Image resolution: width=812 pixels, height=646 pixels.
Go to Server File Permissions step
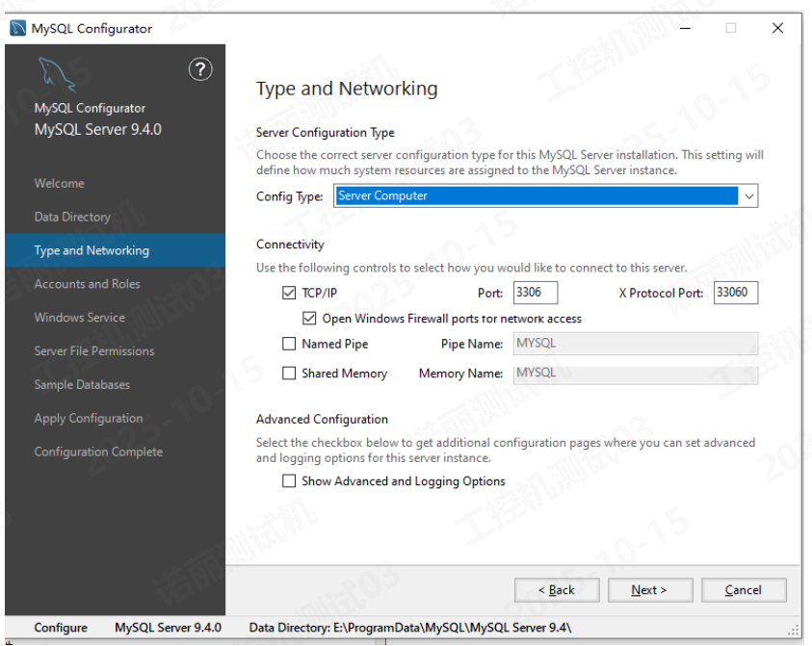pos(94,351)
